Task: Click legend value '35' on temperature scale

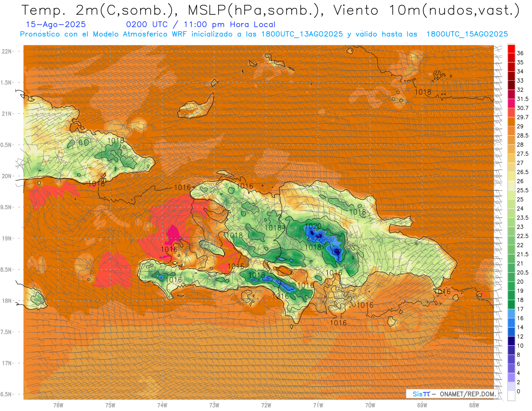Action: tap(520, 63)
